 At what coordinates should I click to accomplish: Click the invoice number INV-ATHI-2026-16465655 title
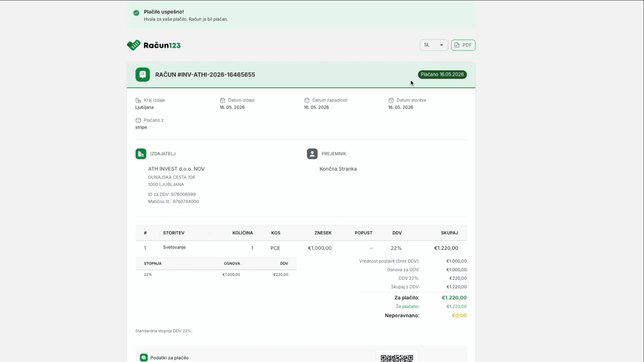pyautogui.click(x=205, y=75)
